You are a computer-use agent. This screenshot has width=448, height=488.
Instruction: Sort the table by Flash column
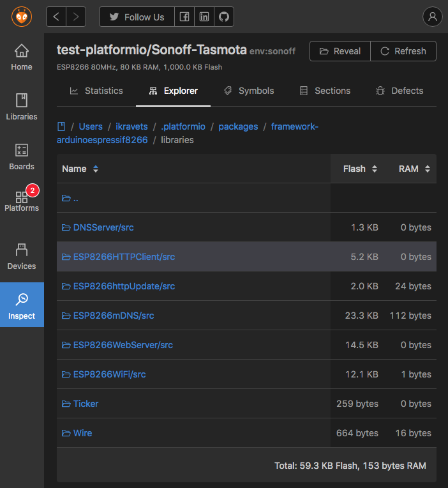[x=360, y=169]
